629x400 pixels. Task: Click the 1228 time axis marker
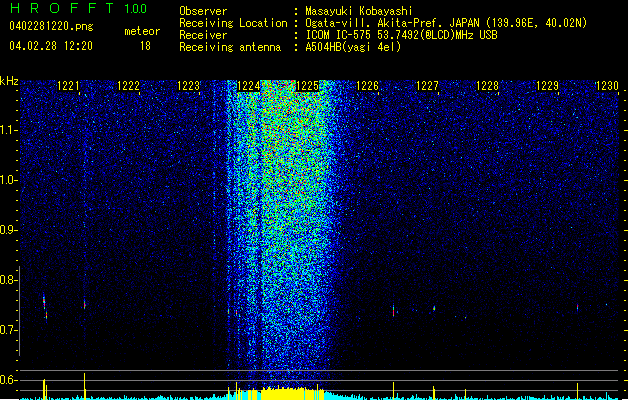click(487, 86)
